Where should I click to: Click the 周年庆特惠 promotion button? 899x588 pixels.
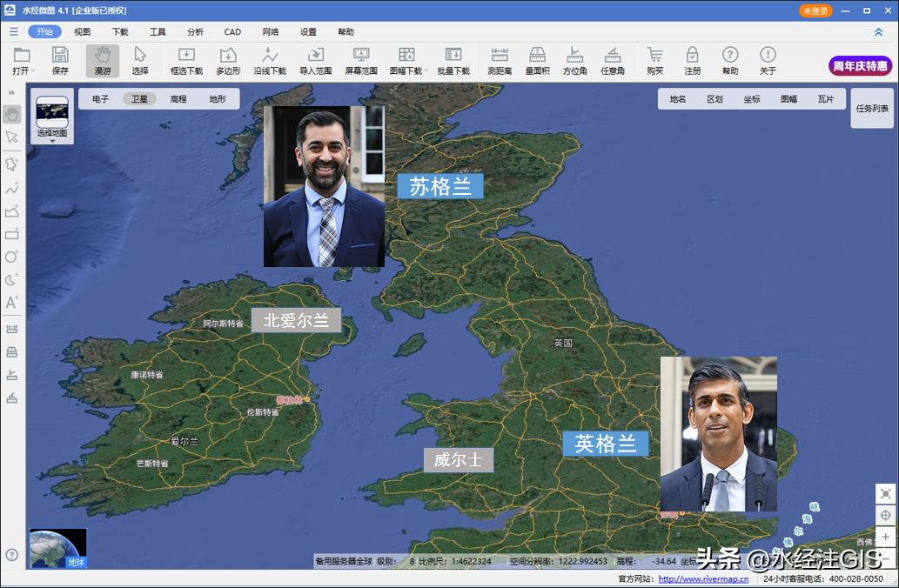(x=860, y=66)
